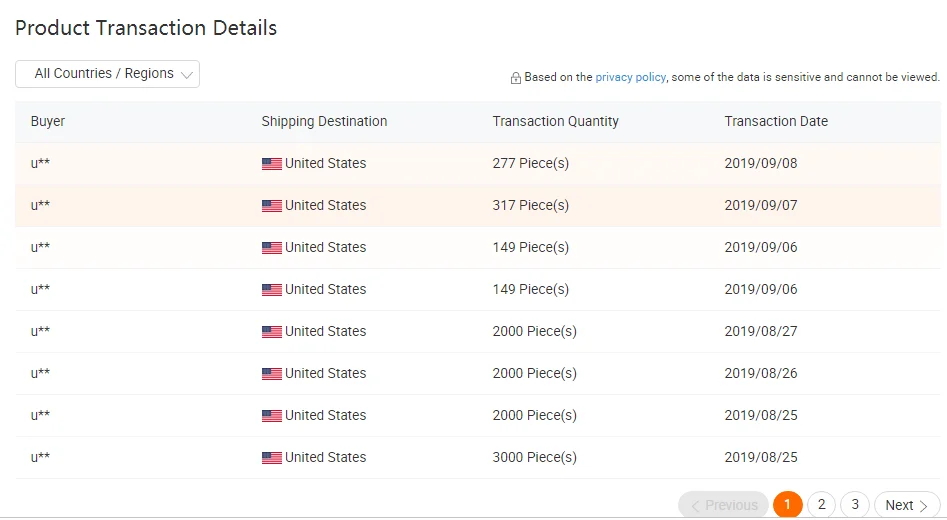The height and width of the screenshot is (520, 947).
Task: Click the lock icon beside privacy notice
Action: [x=516, y=78]
